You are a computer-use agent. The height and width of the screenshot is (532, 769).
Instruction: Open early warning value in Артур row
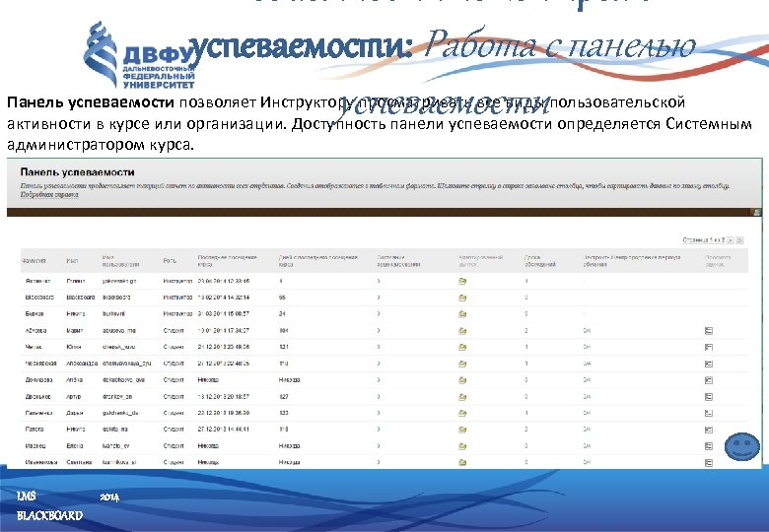[x=587, y=397]
